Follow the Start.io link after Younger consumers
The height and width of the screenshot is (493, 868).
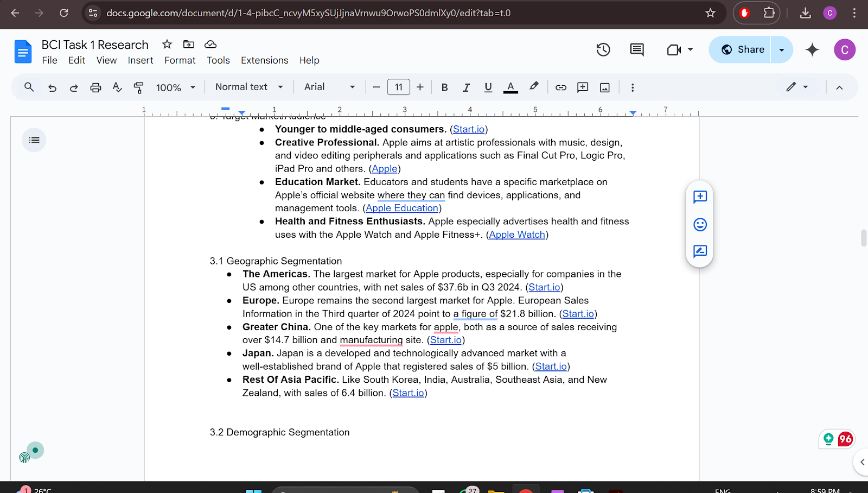(x=469, y=129)
